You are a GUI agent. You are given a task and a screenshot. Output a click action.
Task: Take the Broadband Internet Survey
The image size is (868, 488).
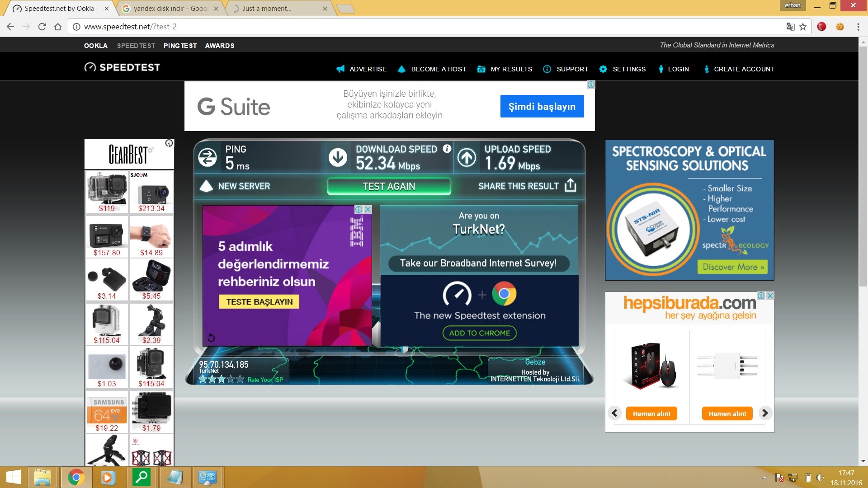[478, 263]
